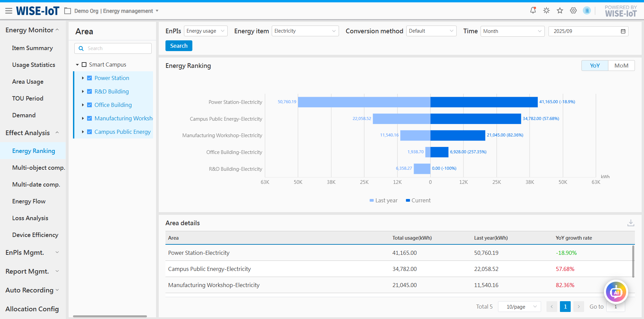
Task: Open the hamburger navigation menu
Action: 9,11
